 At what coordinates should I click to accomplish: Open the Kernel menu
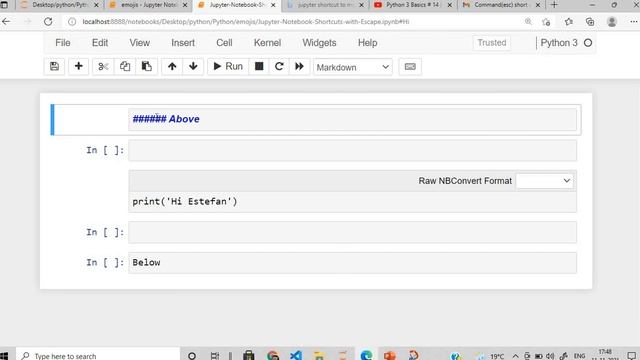(x=267, y=43)
